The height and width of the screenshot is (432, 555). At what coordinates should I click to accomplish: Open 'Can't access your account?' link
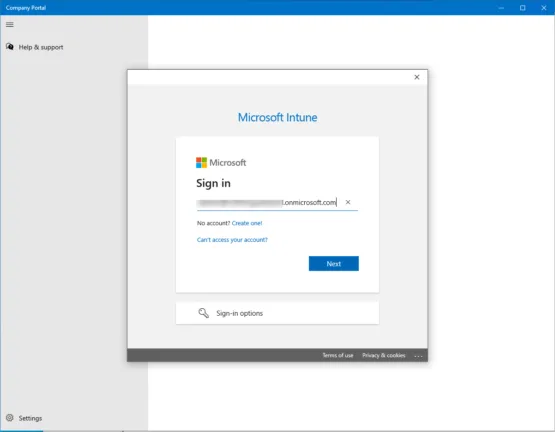pyautogui.click(x=232, y=240)
